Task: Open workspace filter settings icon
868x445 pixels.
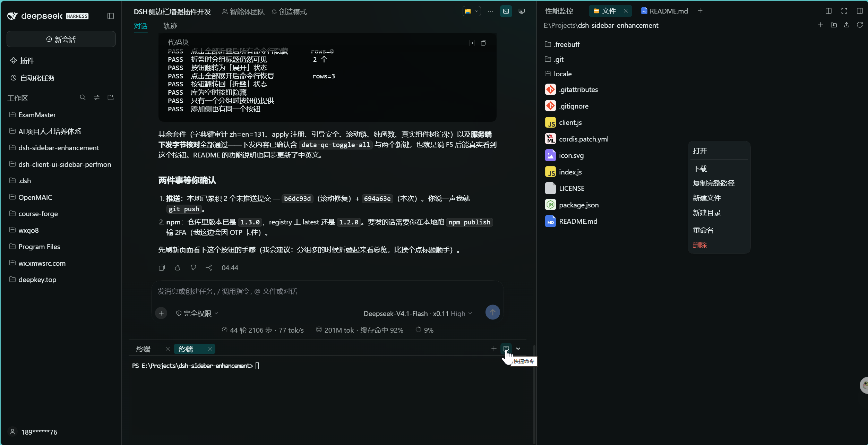Action: (97, 97)
